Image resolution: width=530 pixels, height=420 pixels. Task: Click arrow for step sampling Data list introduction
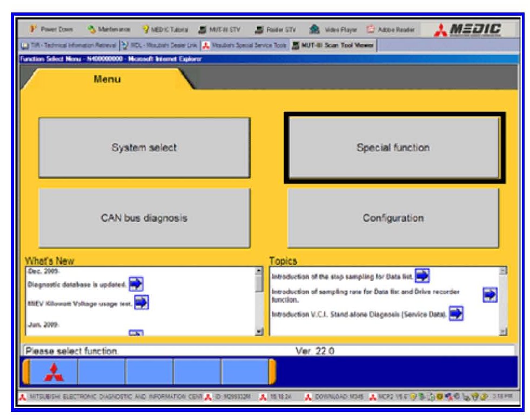tap(422, 276)
